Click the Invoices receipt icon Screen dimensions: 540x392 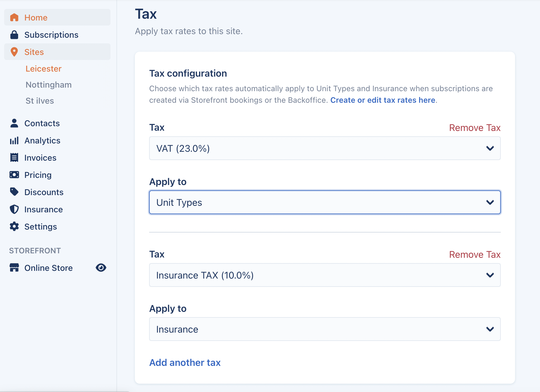(14, 158)
